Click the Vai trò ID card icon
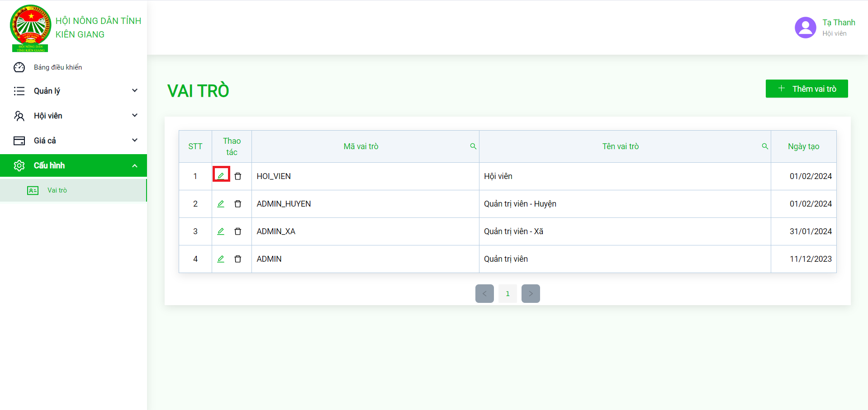 33,190
